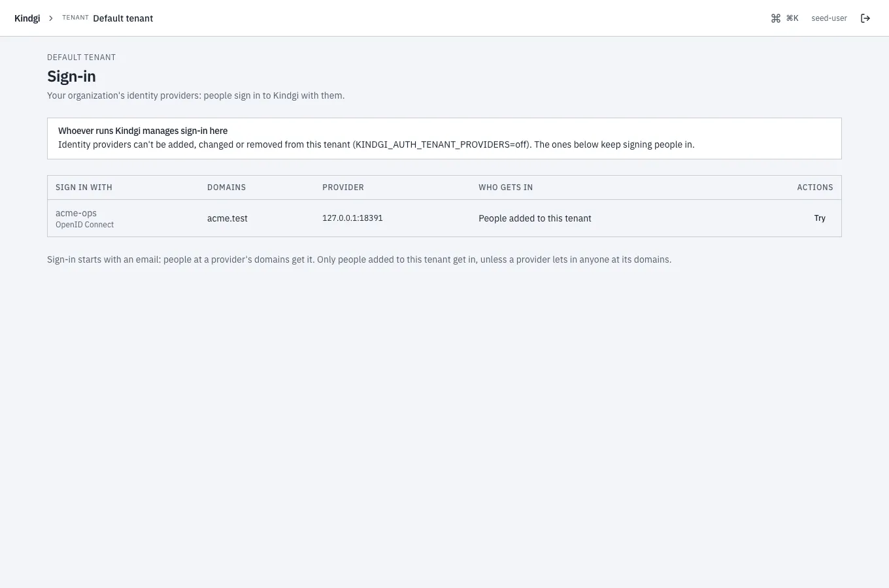Click the 'DEFAULT TENANT' eyebrow label
Viewport: 889px width, 588px height.
(81, 57)
